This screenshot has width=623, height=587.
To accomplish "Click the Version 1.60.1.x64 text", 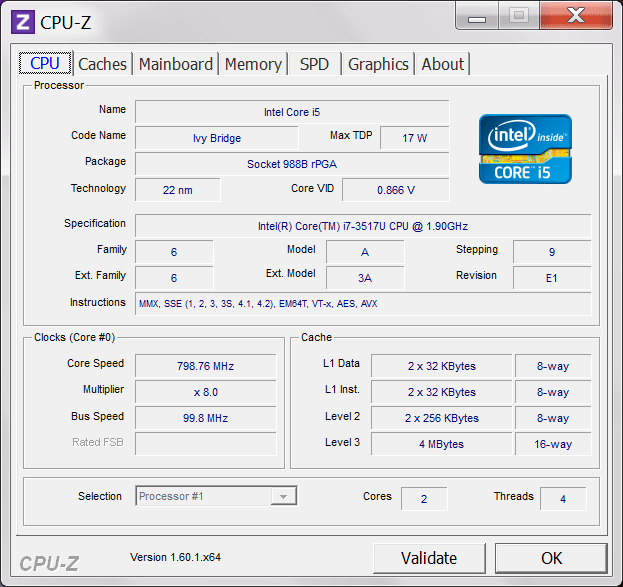I will click(175, 557).
